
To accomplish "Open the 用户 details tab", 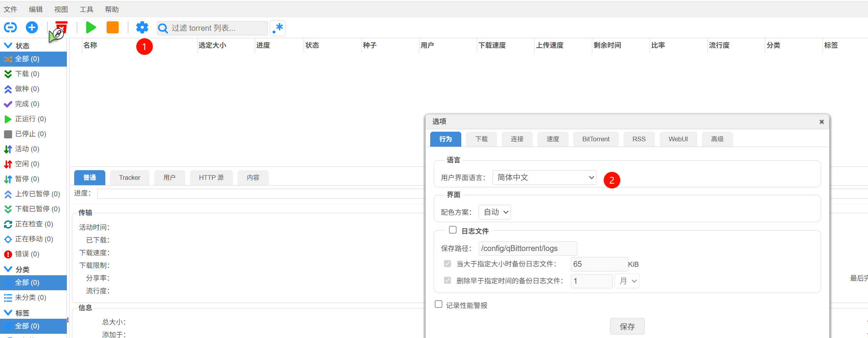I will (x=170, y=177).
